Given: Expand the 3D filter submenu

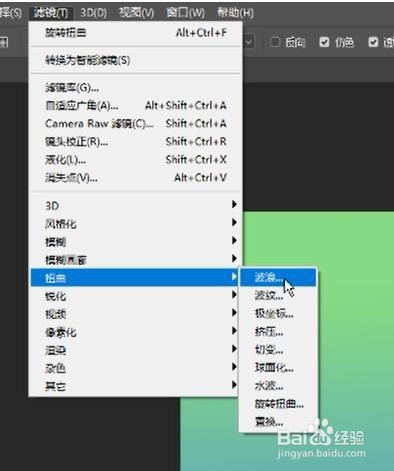Looking at the screenshot, I should (x=134, y=205).
